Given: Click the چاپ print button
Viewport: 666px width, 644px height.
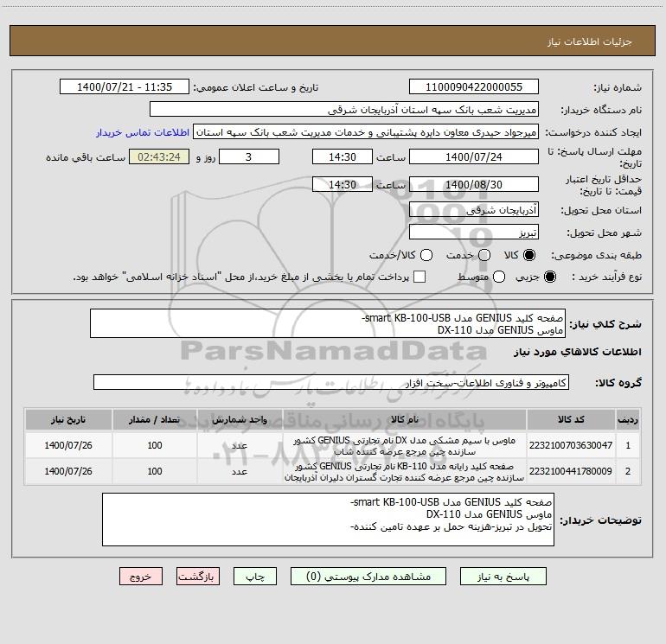Looking at the screenshot, I should coord(255,577).
